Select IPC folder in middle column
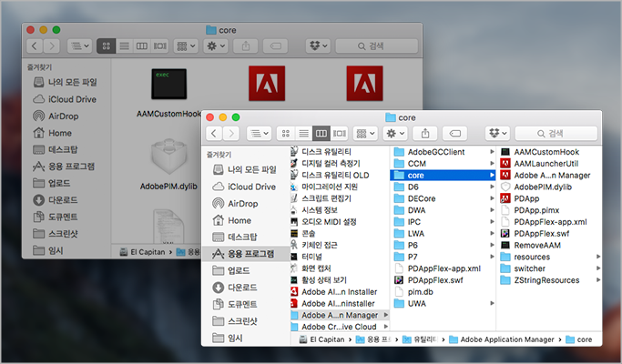 (444, 222)
